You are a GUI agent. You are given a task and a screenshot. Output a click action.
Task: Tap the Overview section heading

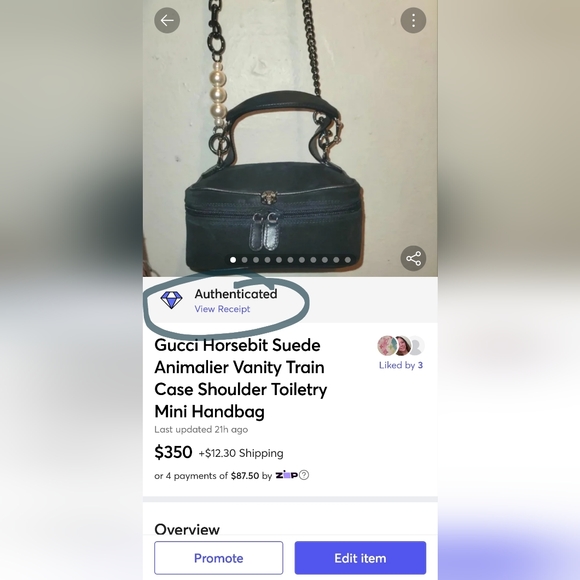coord(187,529)
